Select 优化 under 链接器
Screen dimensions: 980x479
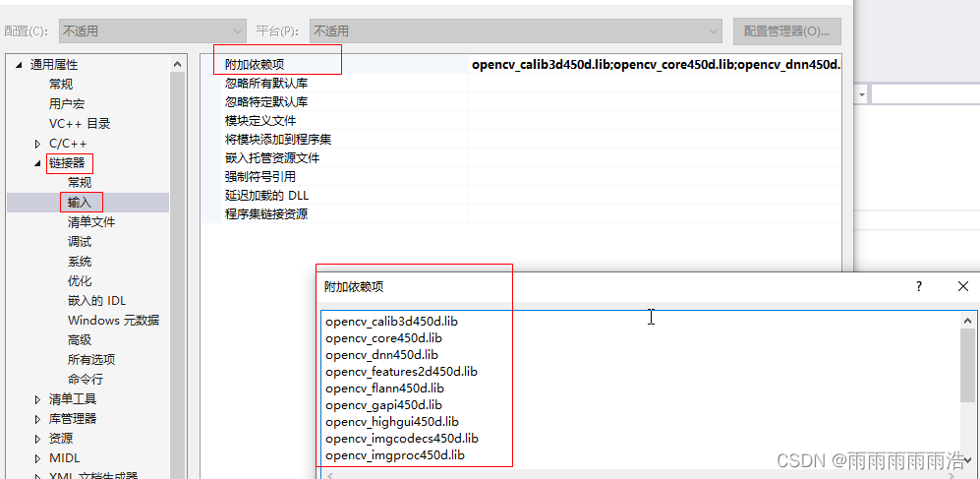[x=80, y=281]
